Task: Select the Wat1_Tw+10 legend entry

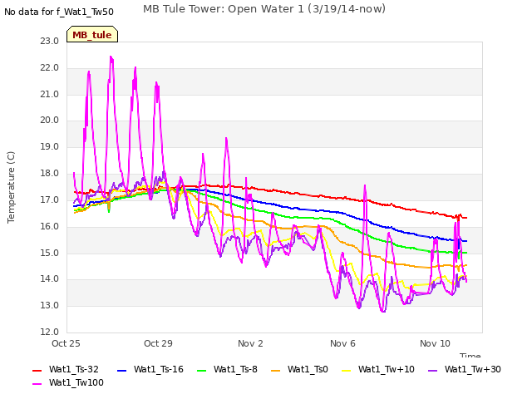Action: point(378,369)
